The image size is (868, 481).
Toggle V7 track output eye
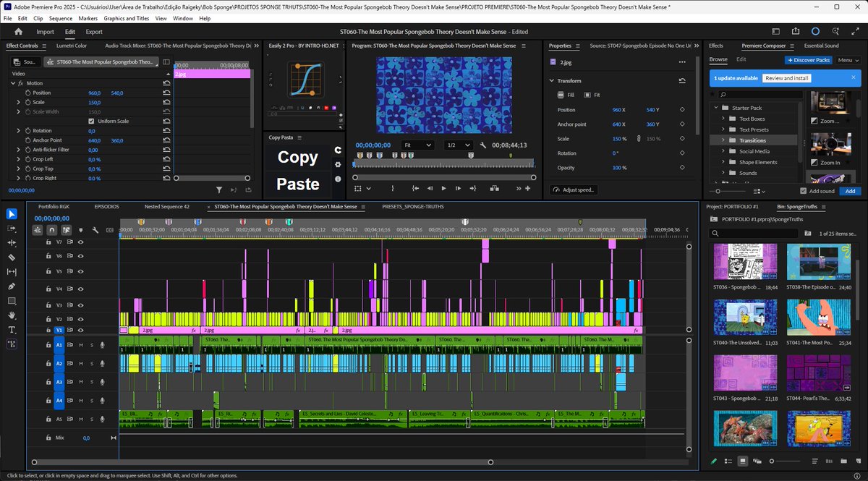(81, 242)
